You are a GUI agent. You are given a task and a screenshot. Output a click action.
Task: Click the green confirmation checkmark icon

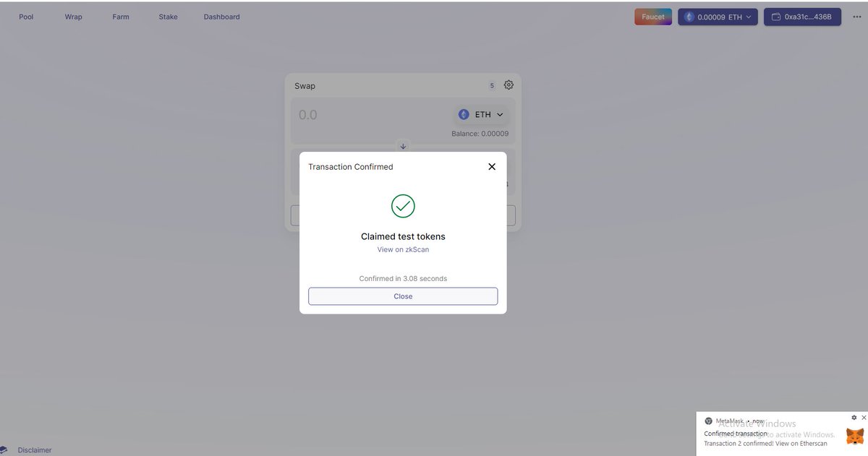tap(403, 206)
